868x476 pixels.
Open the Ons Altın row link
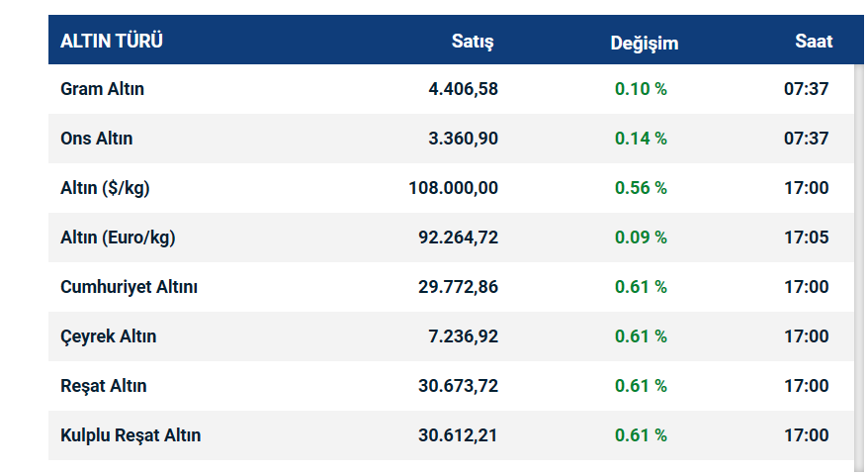pos(97,139)
